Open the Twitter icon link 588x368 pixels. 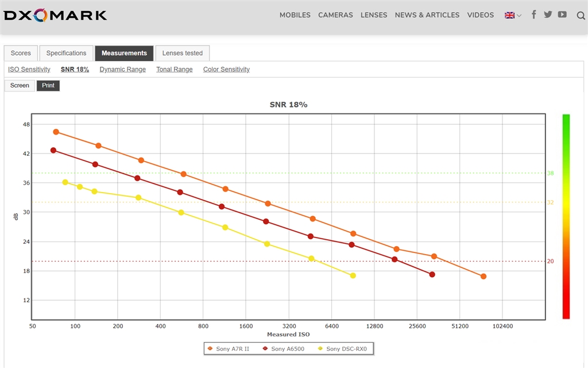tap(548, 14)
